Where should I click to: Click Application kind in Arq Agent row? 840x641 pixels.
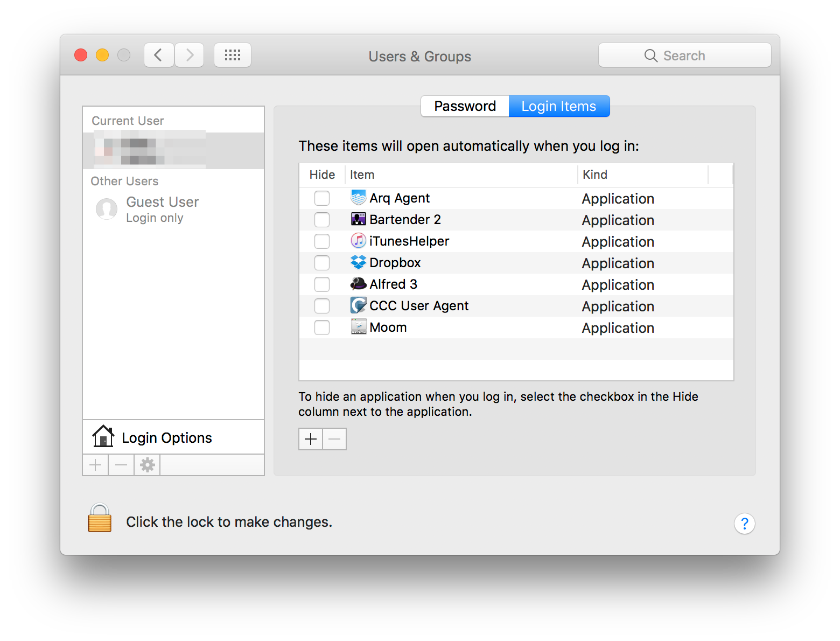click(x=618, y=199)
